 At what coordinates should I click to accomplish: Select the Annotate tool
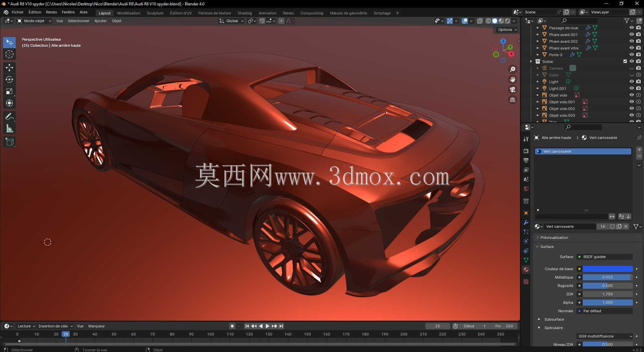click(9, 117)
